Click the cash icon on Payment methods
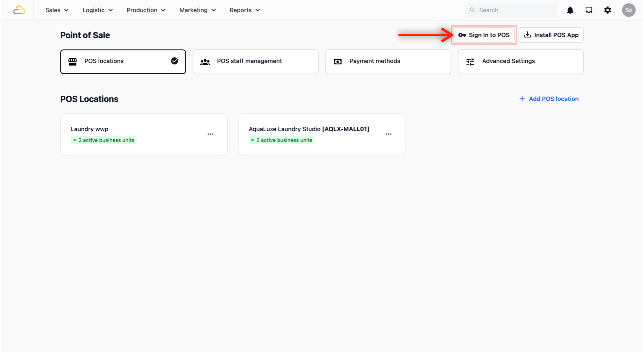644x352 pixels. click(x=338, y=62)
